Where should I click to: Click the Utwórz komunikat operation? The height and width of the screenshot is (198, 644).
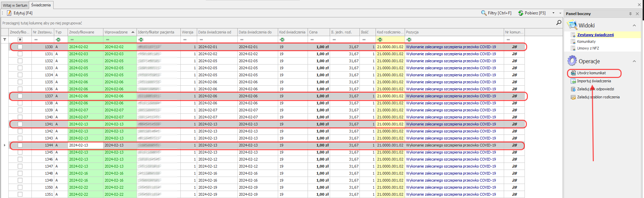(x=591, y=73)
